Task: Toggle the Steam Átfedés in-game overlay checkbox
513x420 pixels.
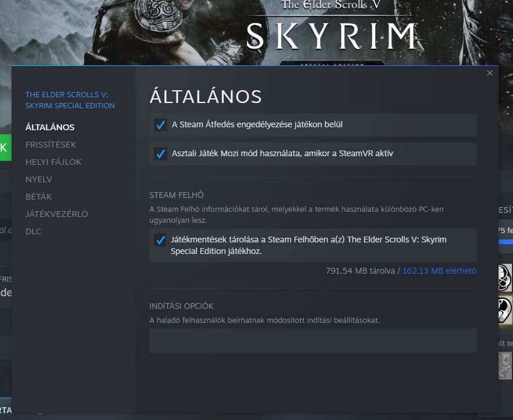Action: click(161, 125)
